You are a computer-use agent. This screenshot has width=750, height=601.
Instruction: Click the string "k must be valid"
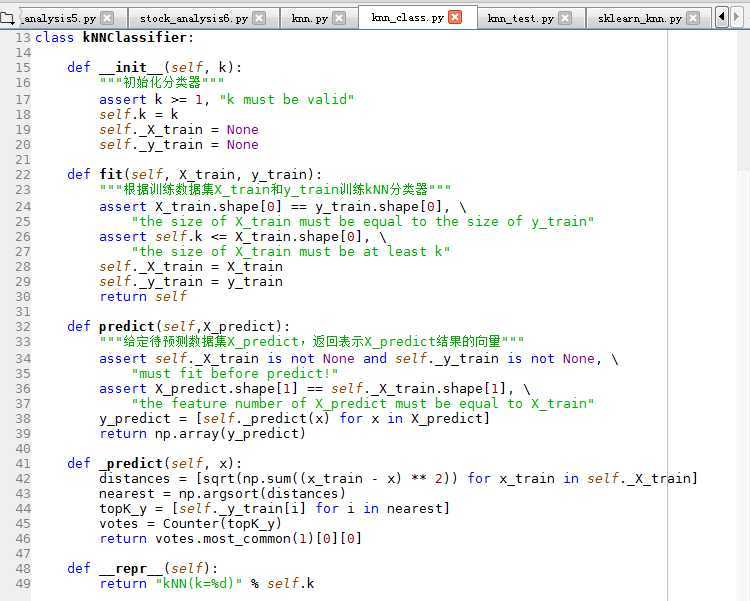point(287,100)
